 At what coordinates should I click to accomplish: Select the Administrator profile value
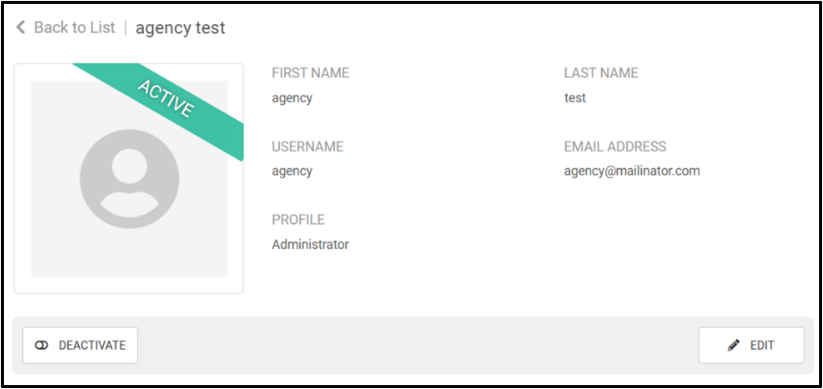pos(310,244)
